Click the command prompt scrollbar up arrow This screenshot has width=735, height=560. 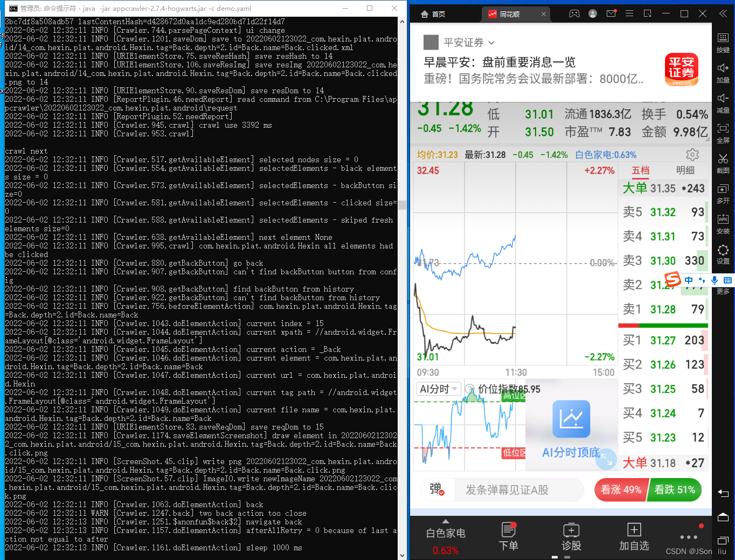pyautogui.click(x=403, y=22)
